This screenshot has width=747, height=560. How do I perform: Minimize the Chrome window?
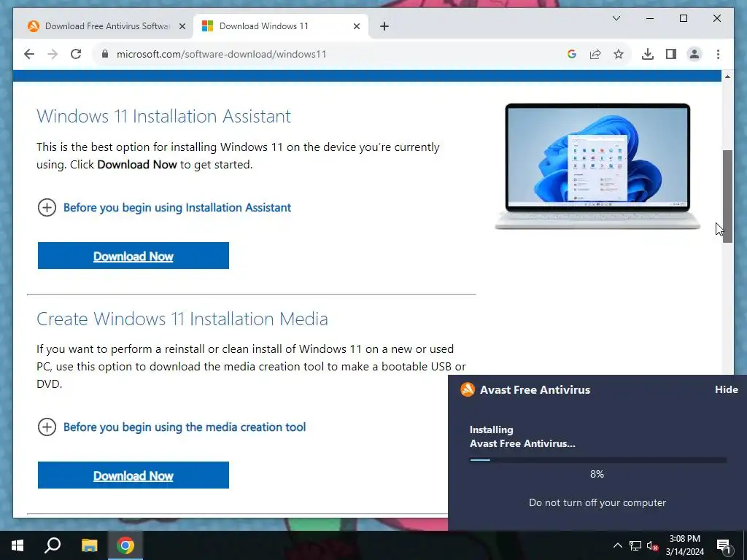point(650,18)
